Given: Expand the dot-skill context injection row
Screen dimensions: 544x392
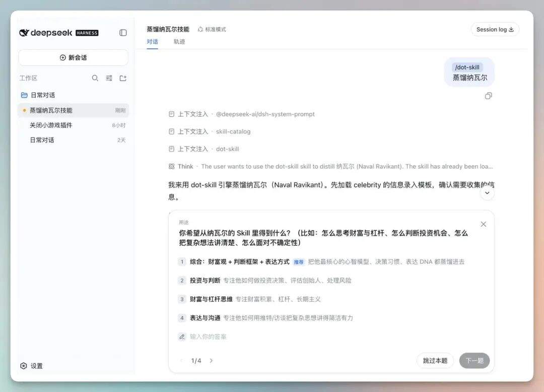Looking at the screenshot, I should pyautogui.click(x=204, y=149).
